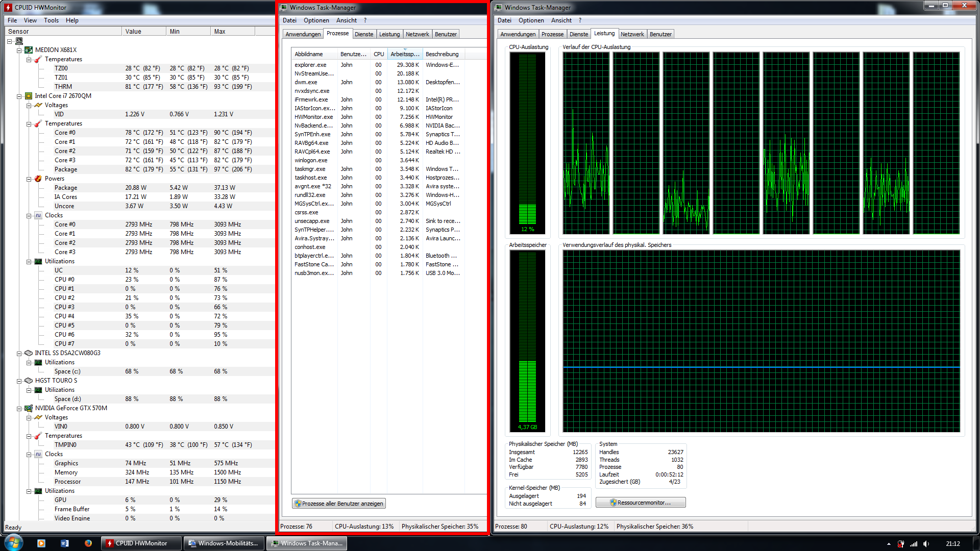Collapse the MEDION X681X Temperatures node
980x551 pixels.
click(x=29, y=59)
